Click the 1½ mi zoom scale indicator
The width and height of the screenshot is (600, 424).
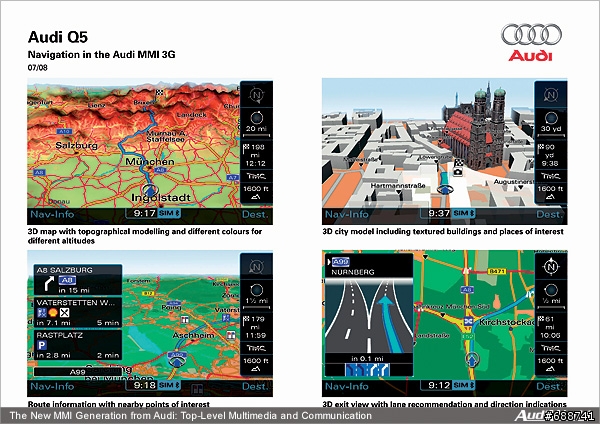point(256,295)
